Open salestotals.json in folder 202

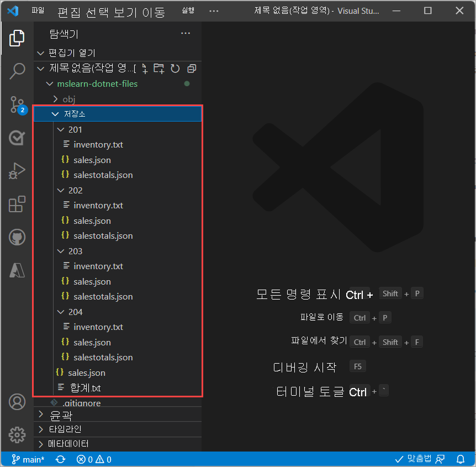[x=118, y=236]
